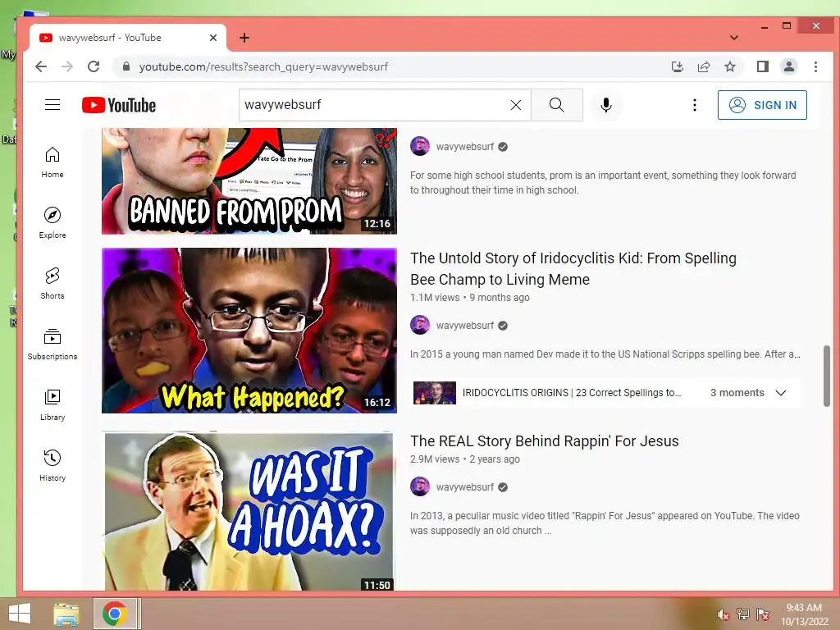Click '2.9M views • 2 years ago' text
The height and width of the screenshot is (630, 840).
pyautogui.click(x=465, y=459)
